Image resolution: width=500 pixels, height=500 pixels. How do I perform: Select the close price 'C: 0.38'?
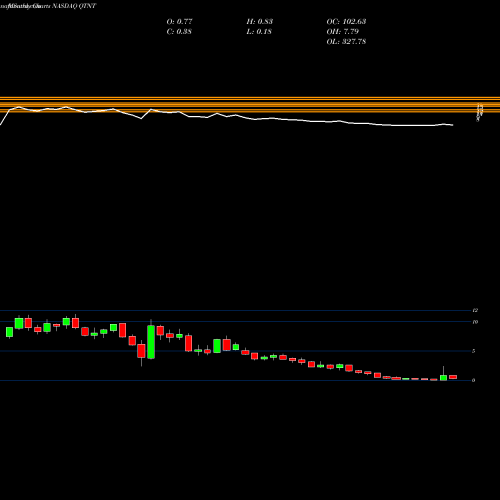point(179,31)
